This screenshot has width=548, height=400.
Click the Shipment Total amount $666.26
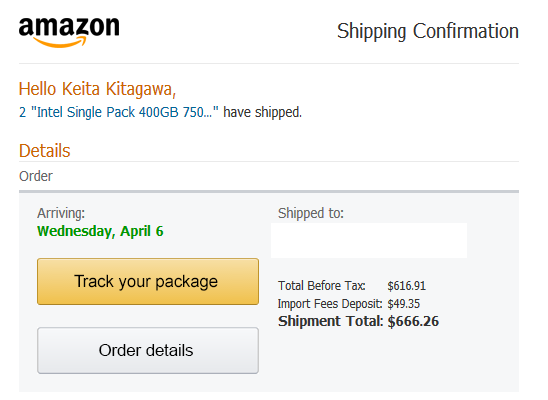[413, 321]
